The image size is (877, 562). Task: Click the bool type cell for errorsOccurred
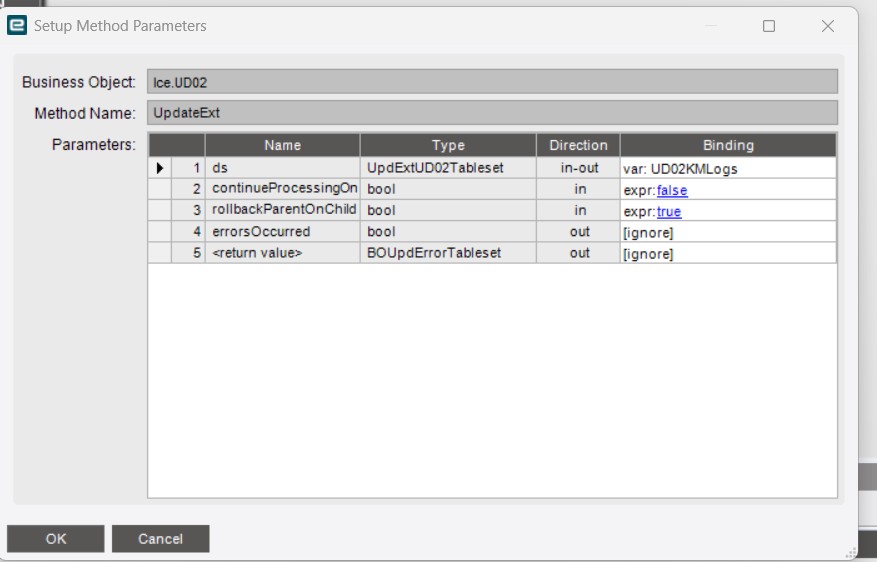pyautogui.click(x=448, y=232)
